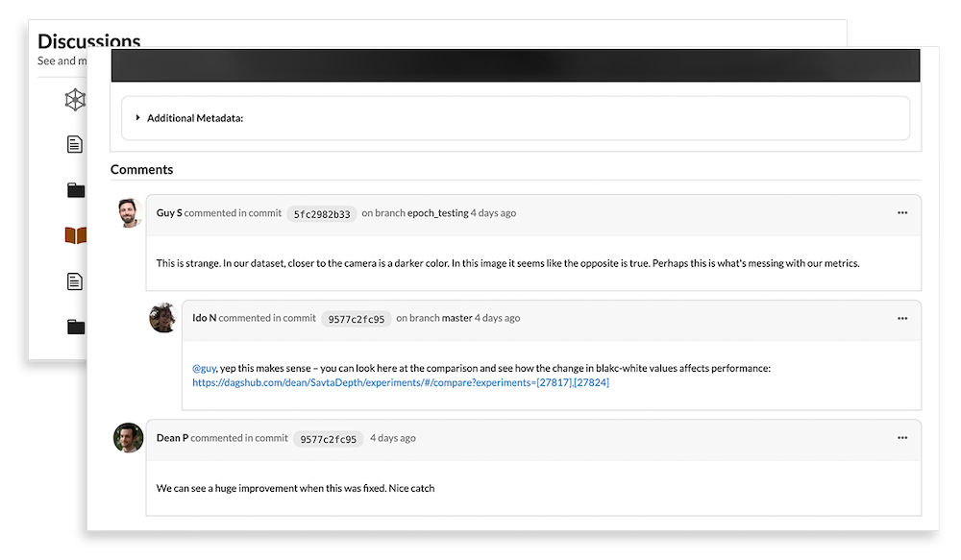This screenshot has height=560, width=961.
Task: Click the upper folder icon in the sidebar
Action: point(75,189)
